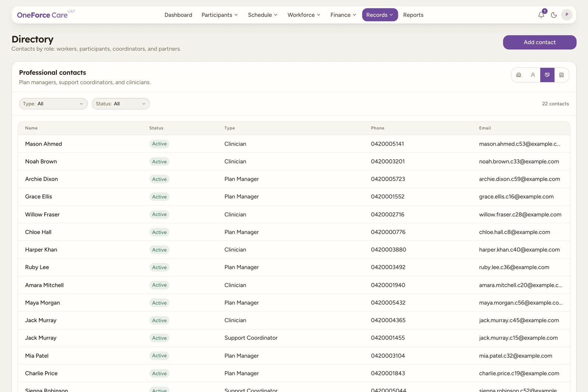
Task: Open the Type filter dropdown
Action: coord(53,104)
